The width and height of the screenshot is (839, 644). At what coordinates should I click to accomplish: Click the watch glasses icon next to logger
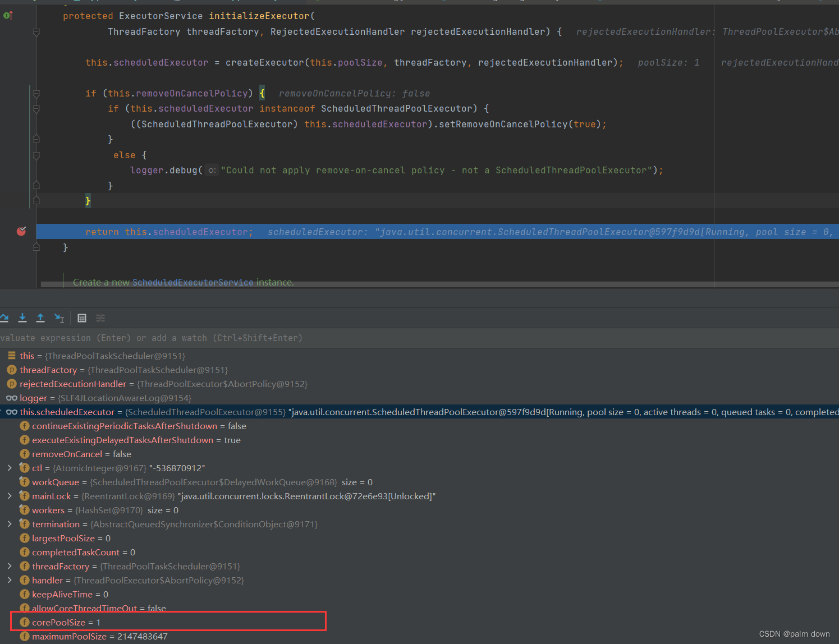coord(12,398)
